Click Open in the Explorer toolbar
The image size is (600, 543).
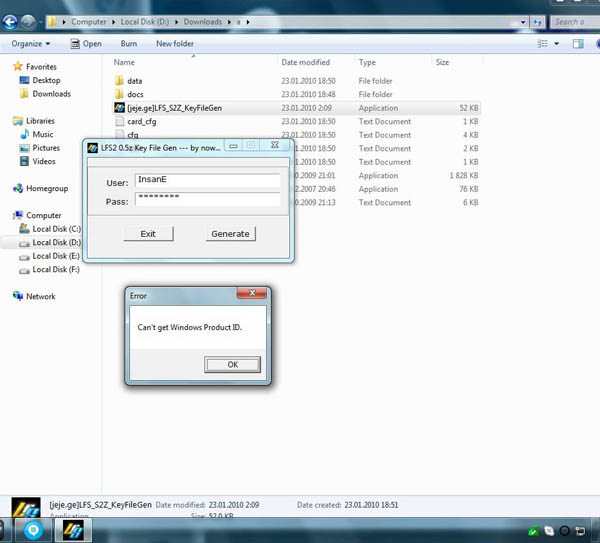(86, 44)
